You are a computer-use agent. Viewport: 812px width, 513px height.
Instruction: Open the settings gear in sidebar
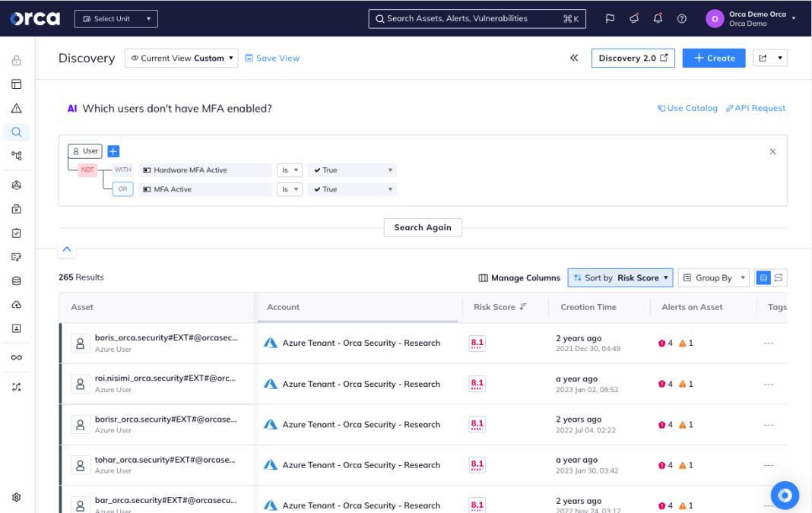pos(17,498)
